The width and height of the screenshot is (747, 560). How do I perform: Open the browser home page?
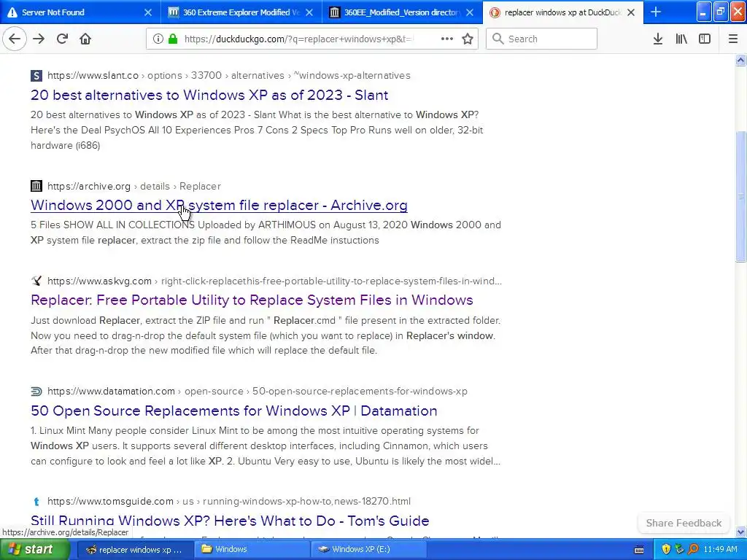85,39
